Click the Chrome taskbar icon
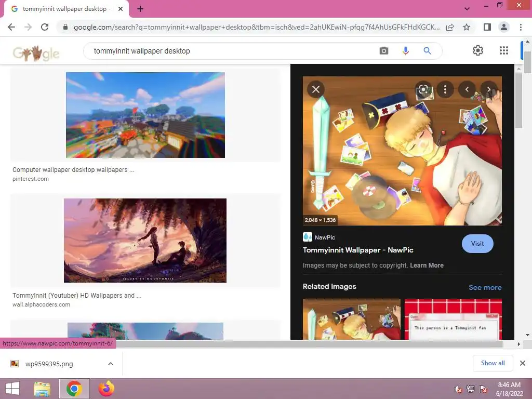Viewport: 532px width, 399px height. 74,389
